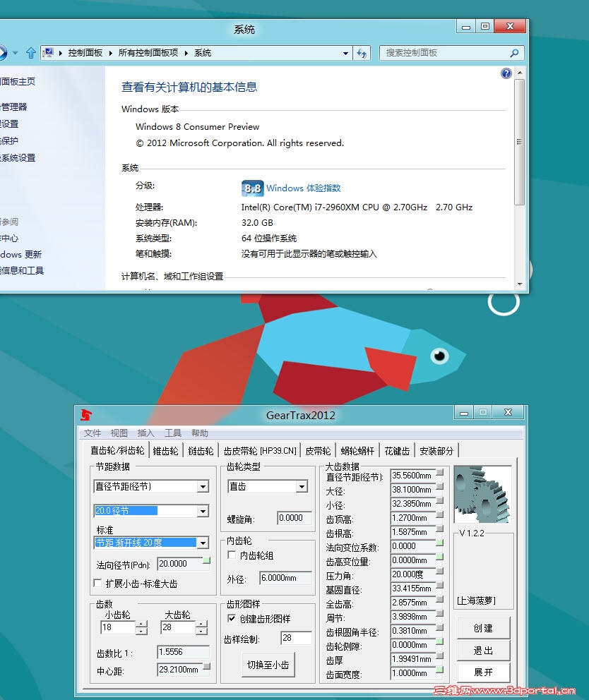This screenshot has width=589, height=700.
Task: Decrease 大齿轮 tooth count stepper down
Action: click(201, 632)
